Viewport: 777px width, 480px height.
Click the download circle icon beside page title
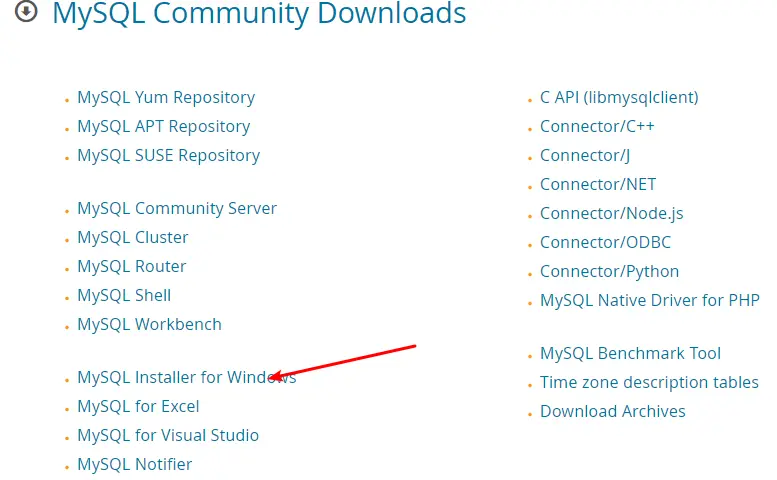[27, 12]
